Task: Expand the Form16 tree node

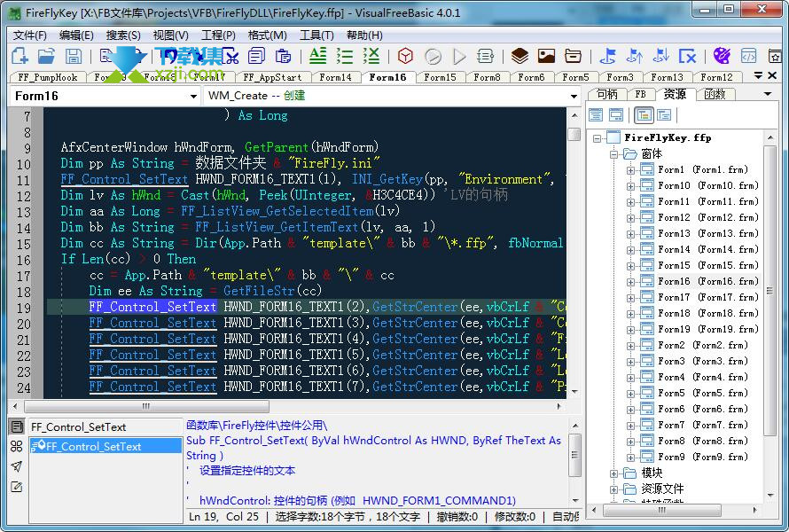Action: pyautogui.click(x=630, y=282)
